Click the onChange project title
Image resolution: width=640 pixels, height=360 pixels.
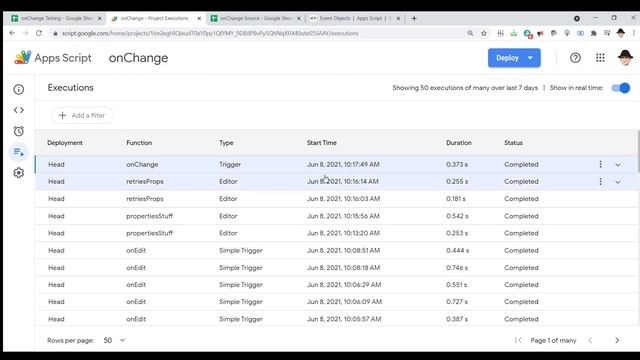click(138, 58)
